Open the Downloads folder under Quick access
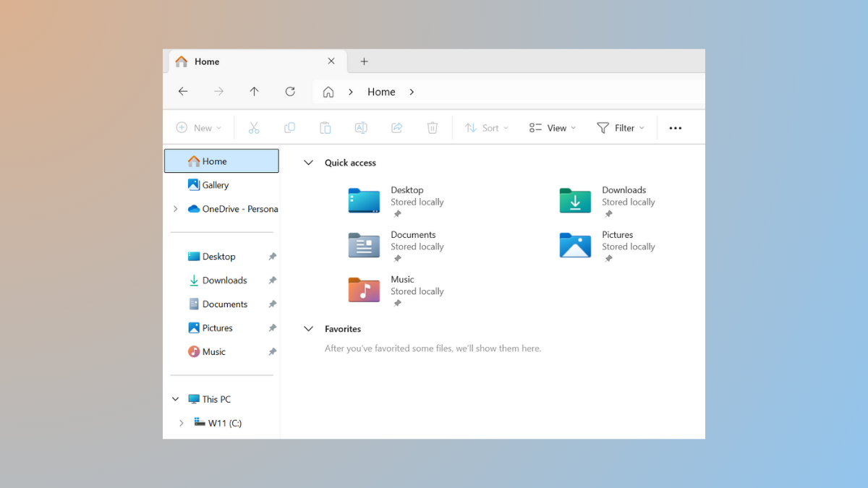 click(x=575, y=201)
